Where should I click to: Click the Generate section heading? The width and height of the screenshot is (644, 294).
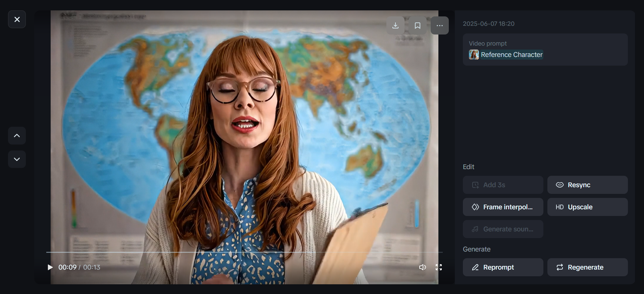click(477, 249)
